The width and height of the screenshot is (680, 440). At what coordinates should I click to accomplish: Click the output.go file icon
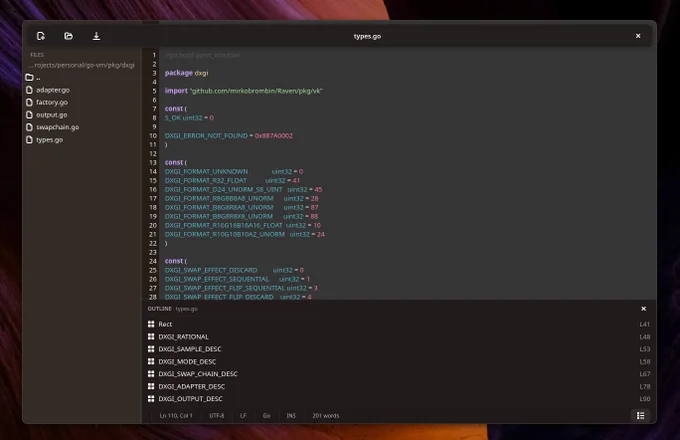coord(29,115)
